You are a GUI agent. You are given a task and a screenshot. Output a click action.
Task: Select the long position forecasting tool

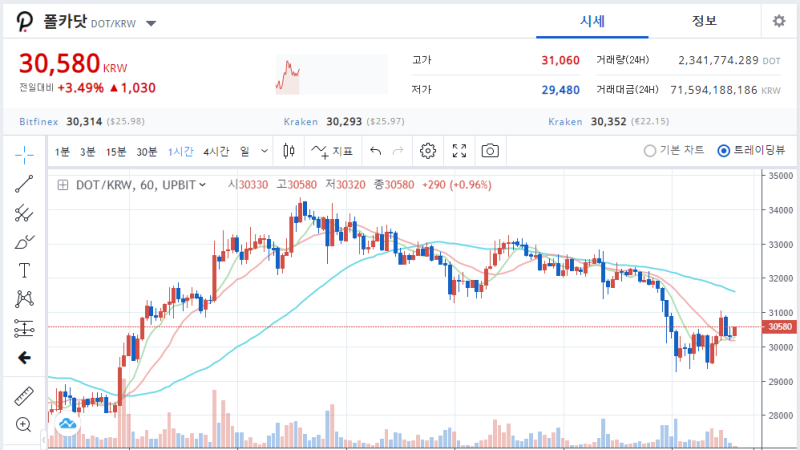pyautogui.click(x=24, y=329)
